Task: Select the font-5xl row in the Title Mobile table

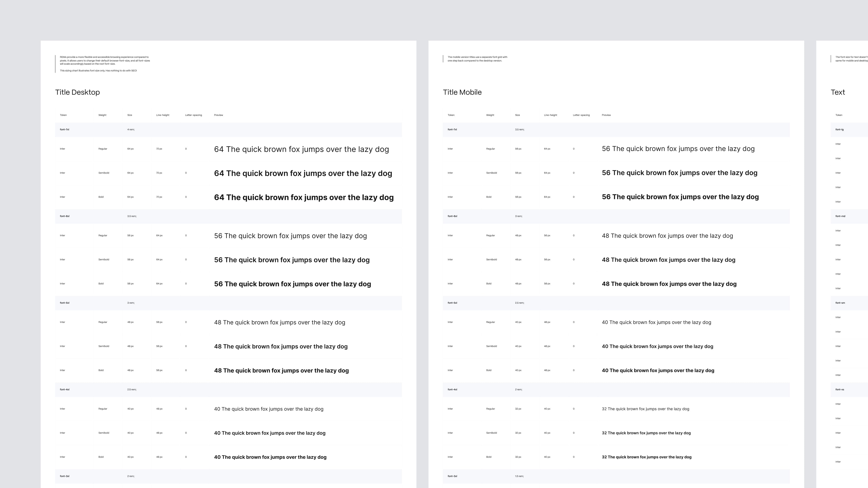Action: tap(452, 303)
